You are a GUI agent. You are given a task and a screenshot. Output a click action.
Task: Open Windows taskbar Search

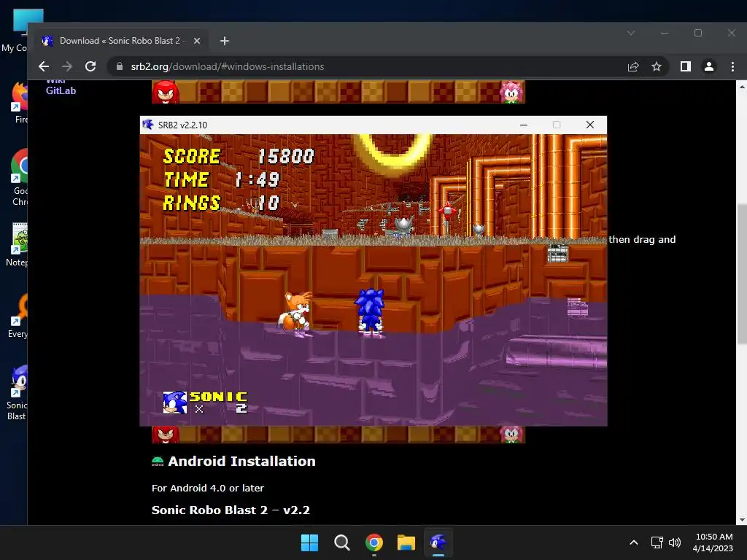[342, 542]
